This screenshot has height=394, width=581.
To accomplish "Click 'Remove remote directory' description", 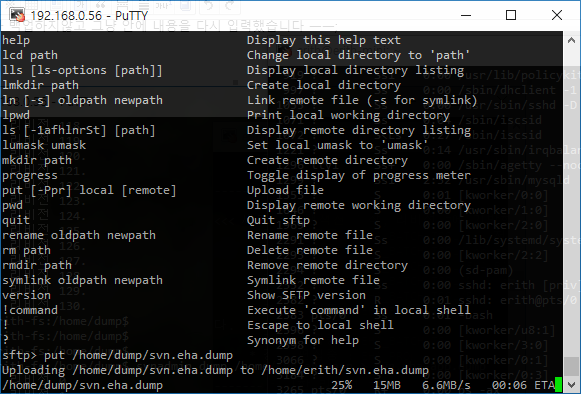I will coord(327,265).
